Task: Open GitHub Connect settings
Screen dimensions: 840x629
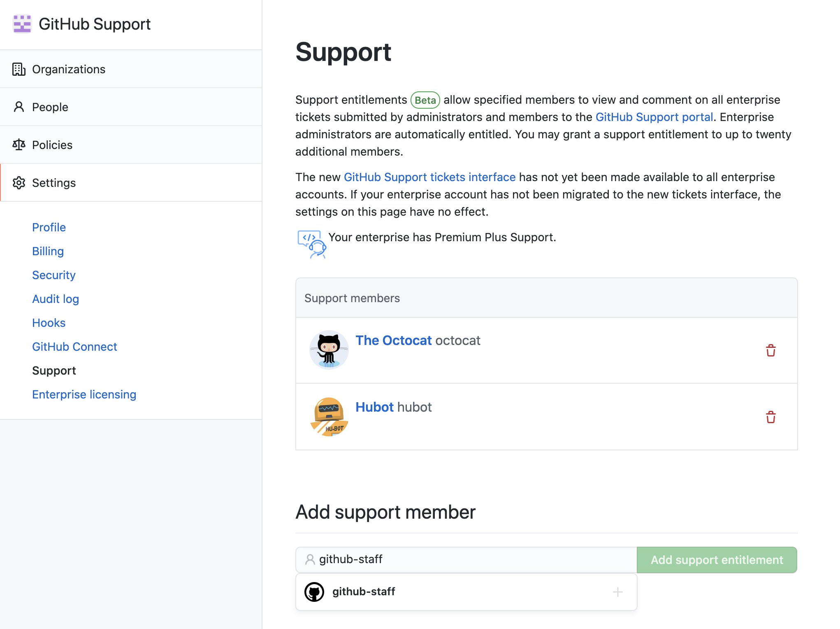Action: point(74,347)
